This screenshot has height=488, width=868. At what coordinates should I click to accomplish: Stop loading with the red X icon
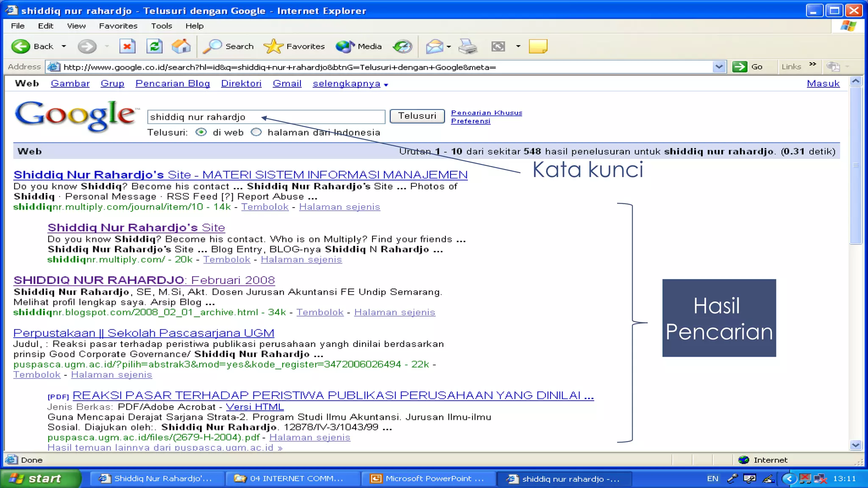[x=127, y=46]
